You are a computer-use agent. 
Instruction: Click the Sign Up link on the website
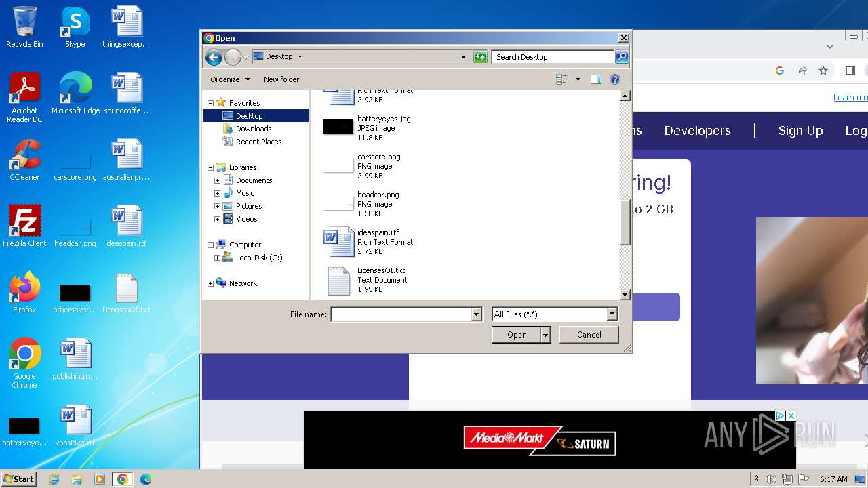click(x=800, y=131)
